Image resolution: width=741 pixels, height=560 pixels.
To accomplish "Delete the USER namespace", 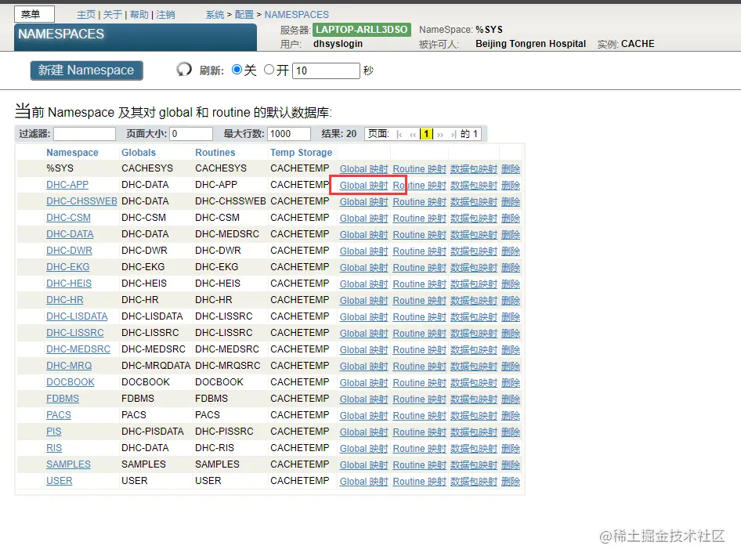I will pos(511,482).
